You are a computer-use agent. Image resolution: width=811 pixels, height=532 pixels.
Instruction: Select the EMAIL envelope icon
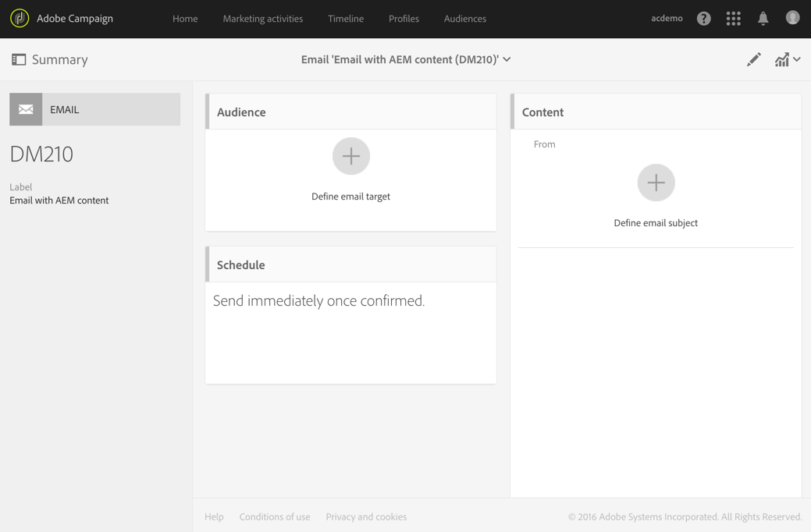pyautogui.click(x=26, y=109)
